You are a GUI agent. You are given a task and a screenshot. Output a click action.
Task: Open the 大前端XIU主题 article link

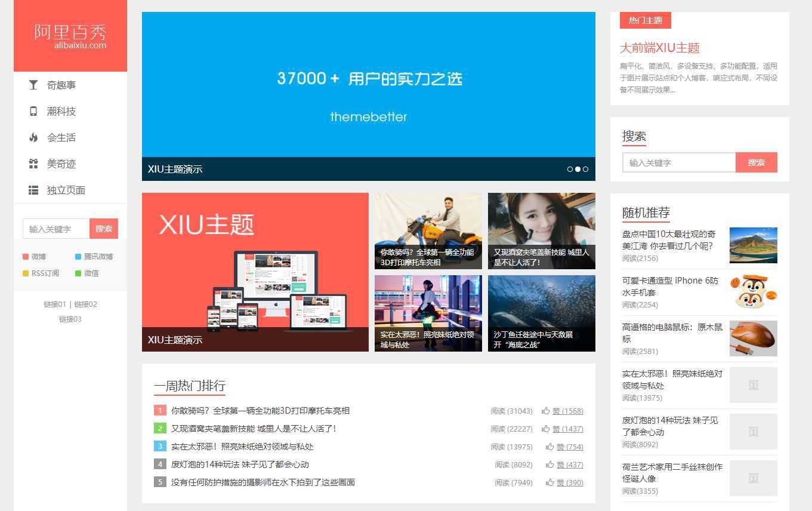point(660,48)
